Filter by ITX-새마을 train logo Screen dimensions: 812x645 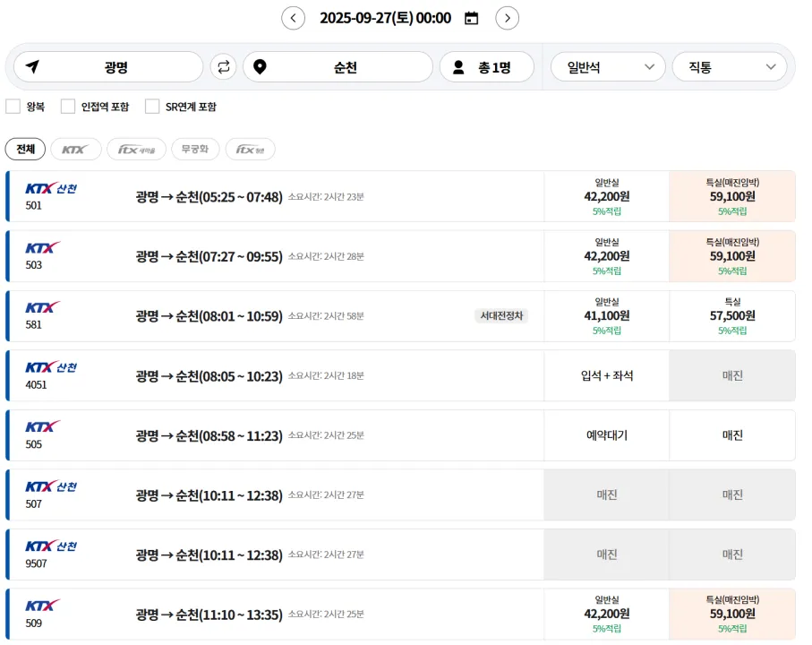coord(136,150)
